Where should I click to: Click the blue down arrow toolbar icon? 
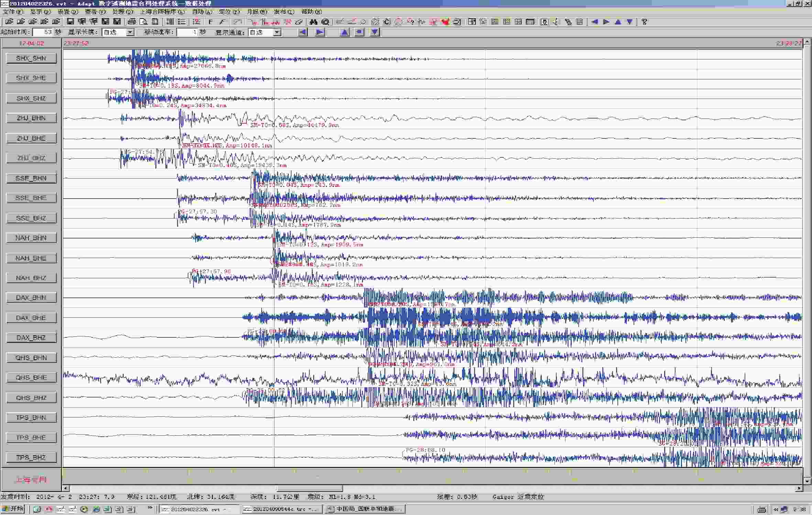[x=629, y=22]
